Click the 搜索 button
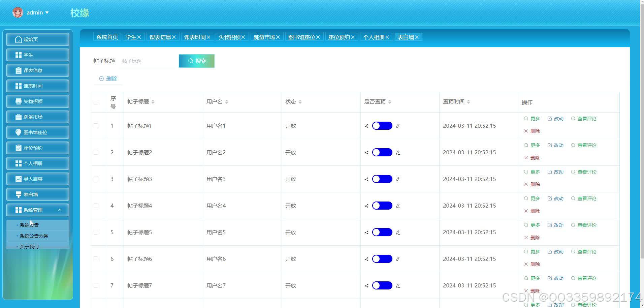644x308 pixels. point(197,61)
